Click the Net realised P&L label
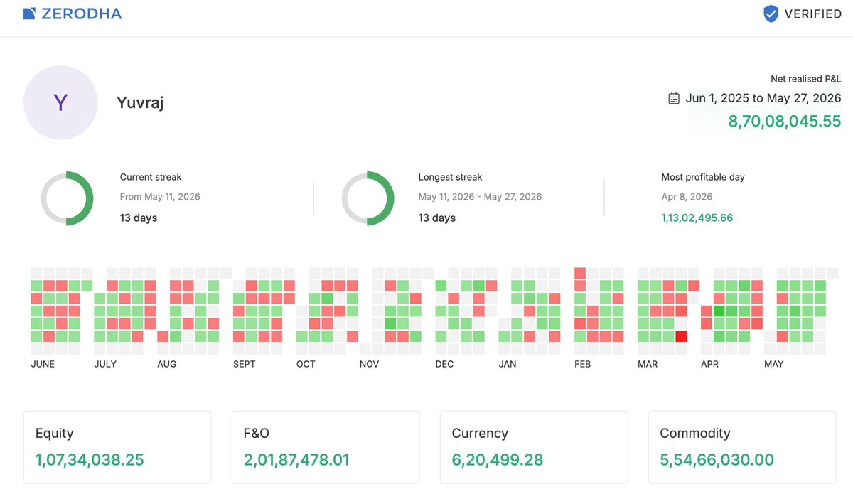The height and width of the screenshot is (504, 853). tap(806, 79)
